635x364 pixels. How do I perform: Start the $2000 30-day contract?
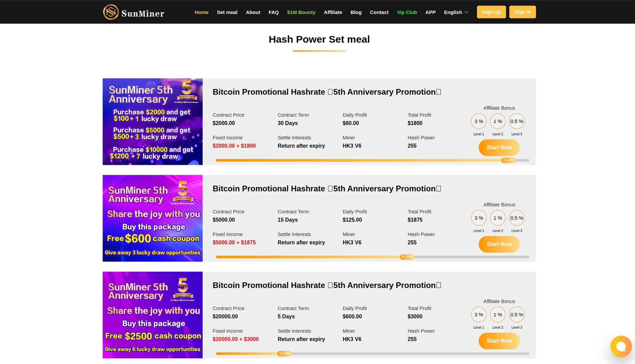point(499,148)
